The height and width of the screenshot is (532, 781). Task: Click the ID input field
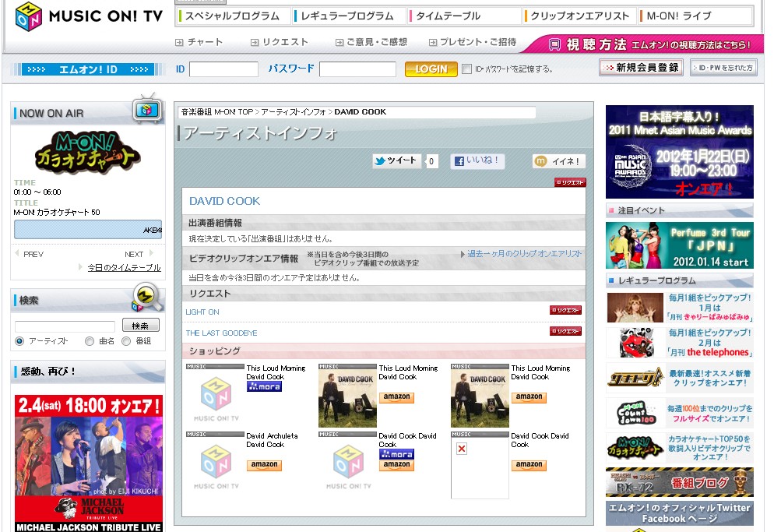(x=223, y=69)
